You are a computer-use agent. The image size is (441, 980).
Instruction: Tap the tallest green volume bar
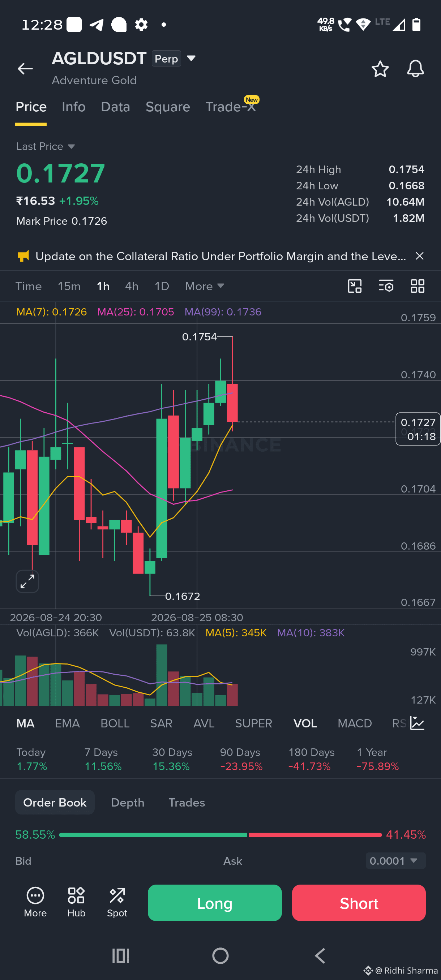click(162, 675)
